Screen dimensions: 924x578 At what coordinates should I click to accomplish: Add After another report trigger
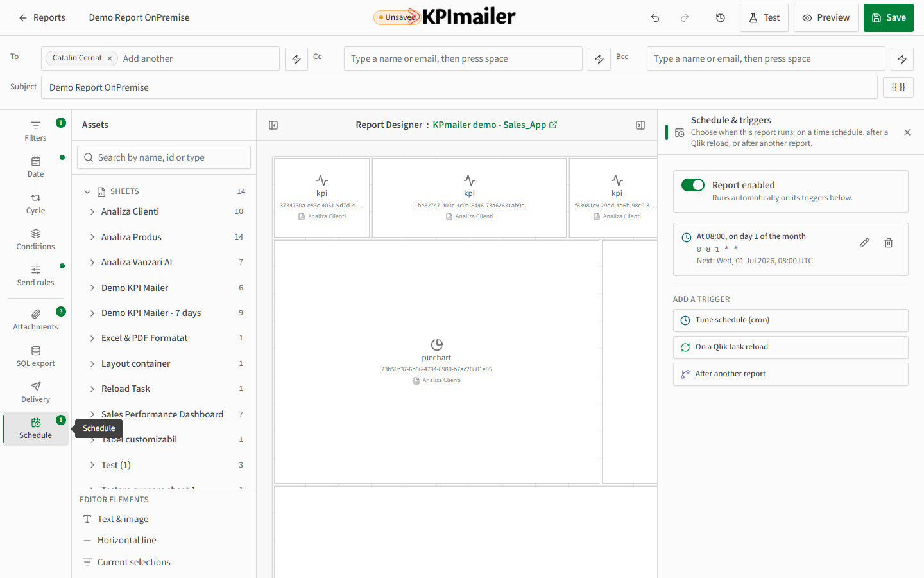coord(791,374)
